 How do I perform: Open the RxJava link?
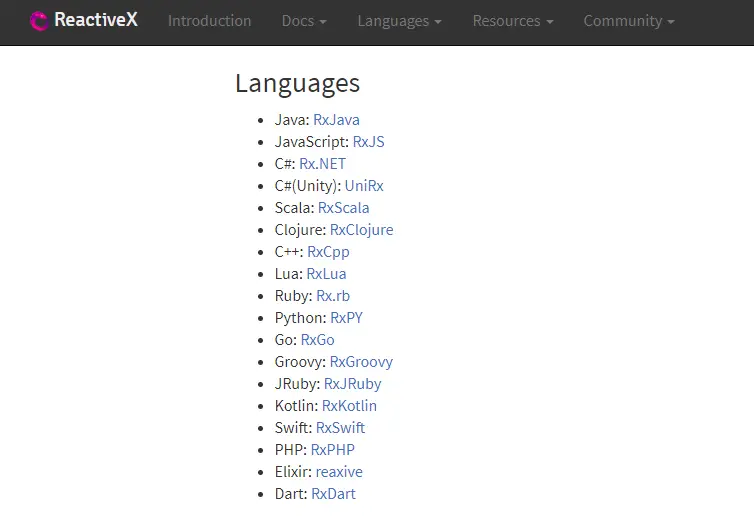click(x=336, y=120)
